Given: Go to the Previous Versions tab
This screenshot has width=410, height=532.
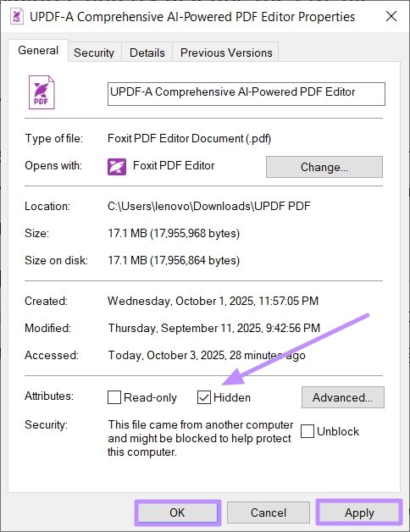Looking at the screenshot, I should (226, 53).
